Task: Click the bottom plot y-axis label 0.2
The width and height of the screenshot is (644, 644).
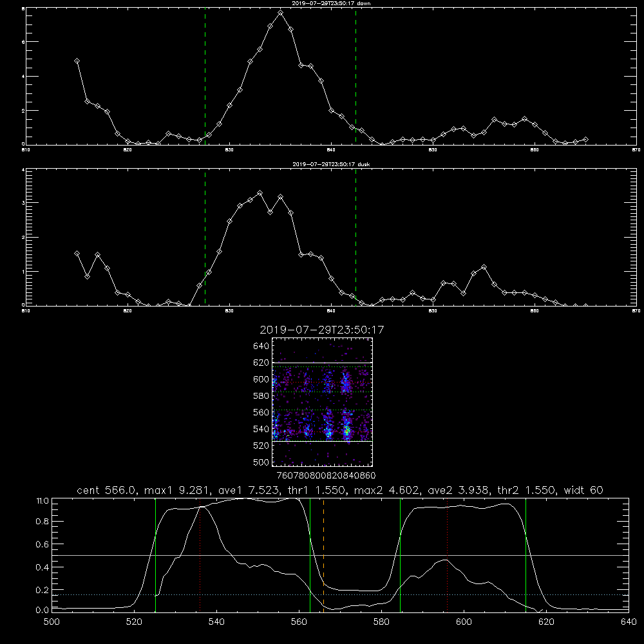Action: (43, 590)
